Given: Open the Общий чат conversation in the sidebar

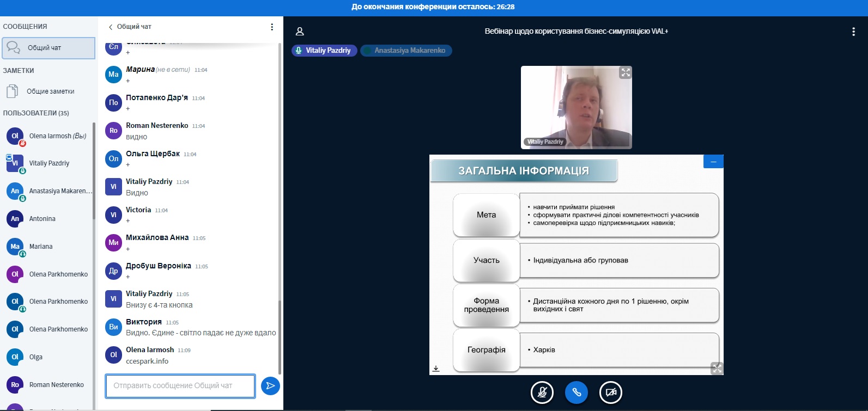Looking at the screenshot, I should point(48,48).
